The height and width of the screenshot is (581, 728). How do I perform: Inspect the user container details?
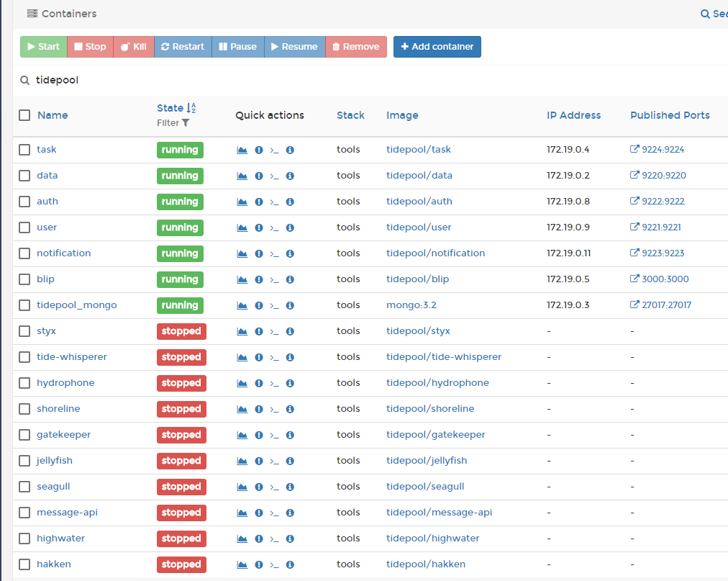coord(290,228)
